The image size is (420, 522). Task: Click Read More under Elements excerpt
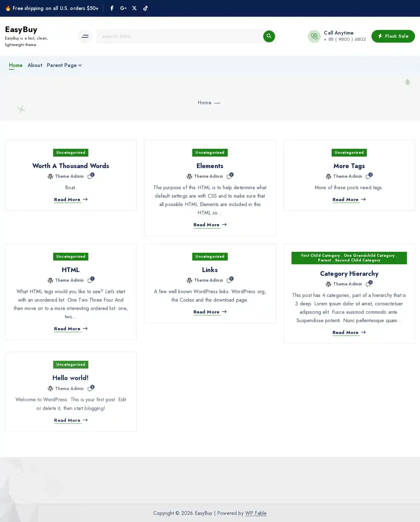click(x=210, y=225)
